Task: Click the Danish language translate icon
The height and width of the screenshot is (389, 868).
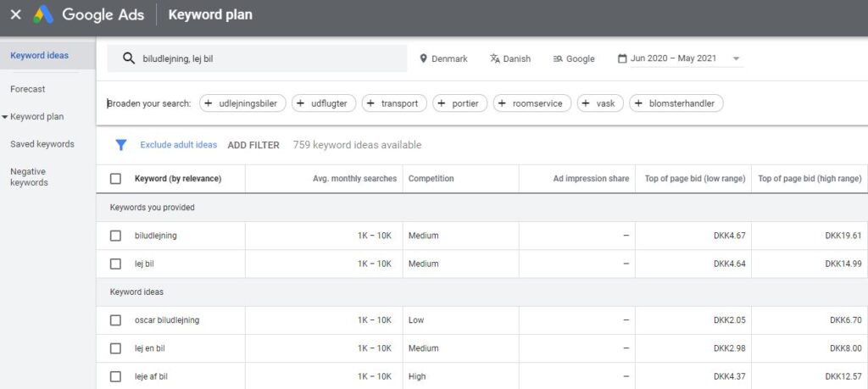Action: coord(495,58)
